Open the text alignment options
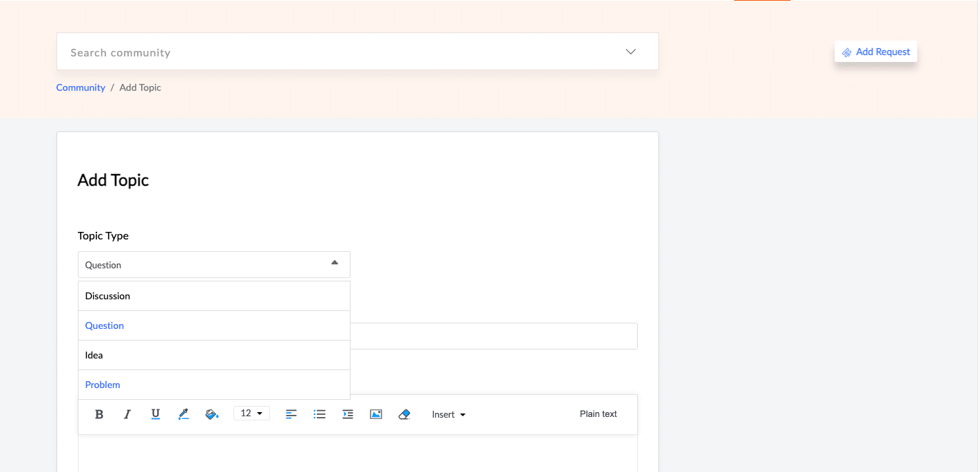This screenshot has height=472, width=980. coord(291,414)
